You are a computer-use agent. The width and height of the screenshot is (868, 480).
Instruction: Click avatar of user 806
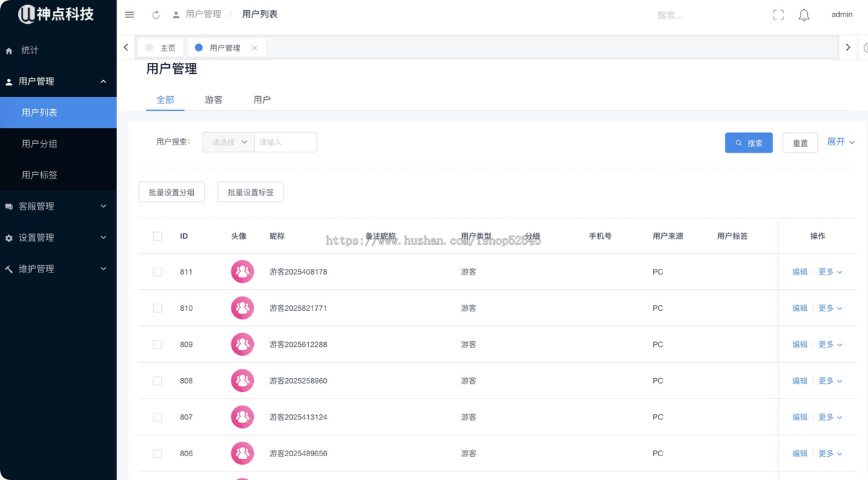(x=242, y=453)
